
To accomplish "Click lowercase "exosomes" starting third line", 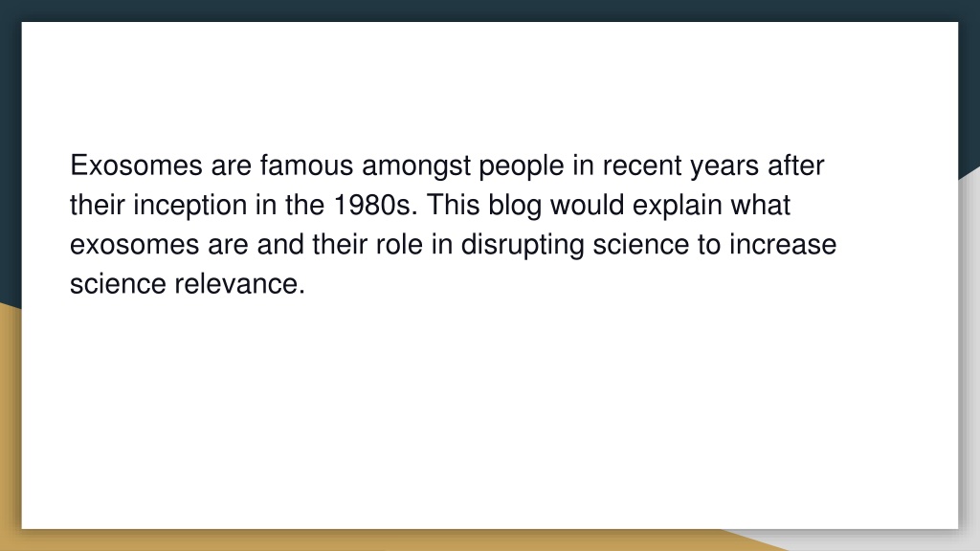I will click(134, 244).
